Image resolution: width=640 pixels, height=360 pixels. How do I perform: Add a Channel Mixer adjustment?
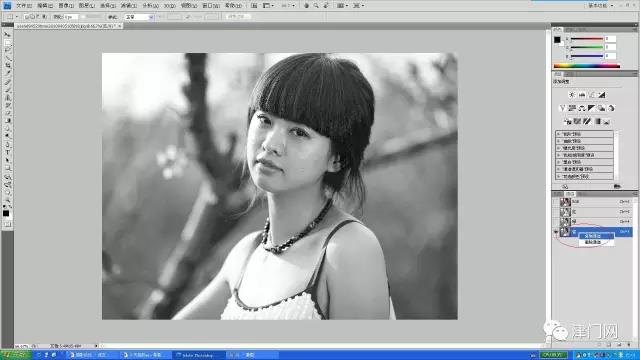[x=611, y=108]
